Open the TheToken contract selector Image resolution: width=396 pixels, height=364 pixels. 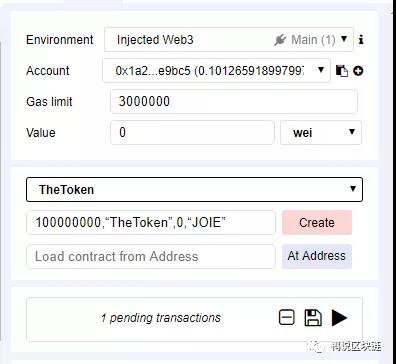pyautogui.click(x=194, y=189)
